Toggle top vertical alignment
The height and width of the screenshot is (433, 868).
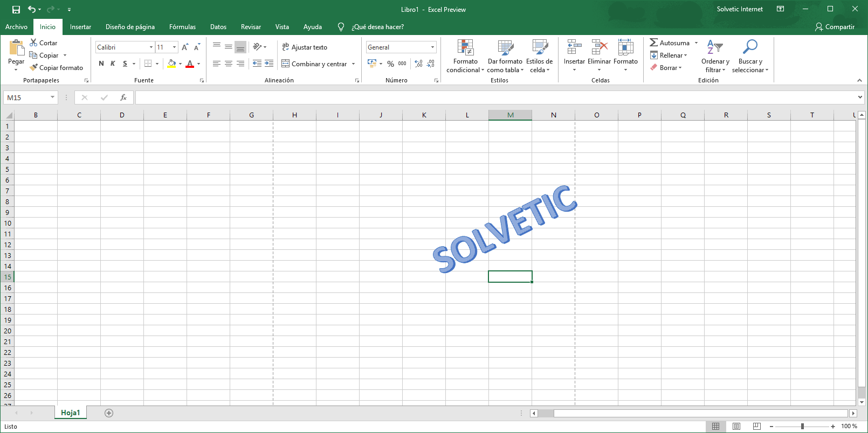pyautogui.click(x=217, y=47)
